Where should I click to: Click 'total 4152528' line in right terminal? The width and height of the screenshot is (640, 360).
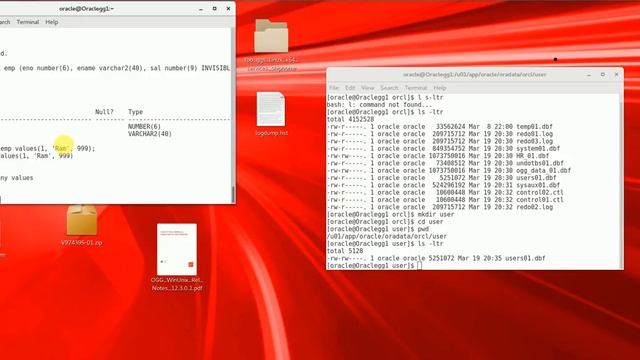click(350, 119)
